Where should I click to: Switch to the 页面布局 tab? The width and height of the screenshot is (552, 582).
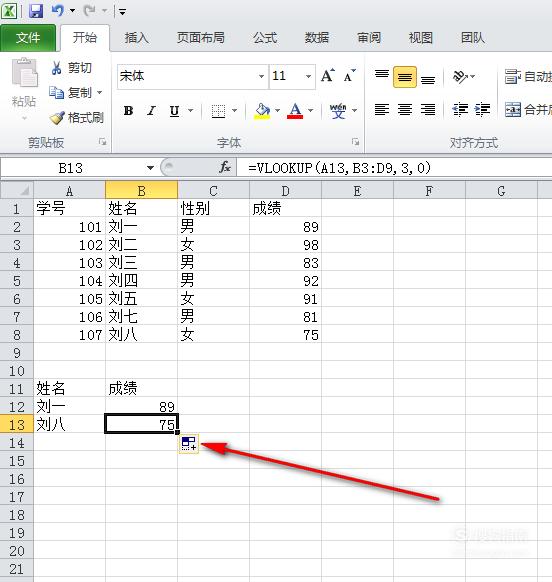[200, 37]
